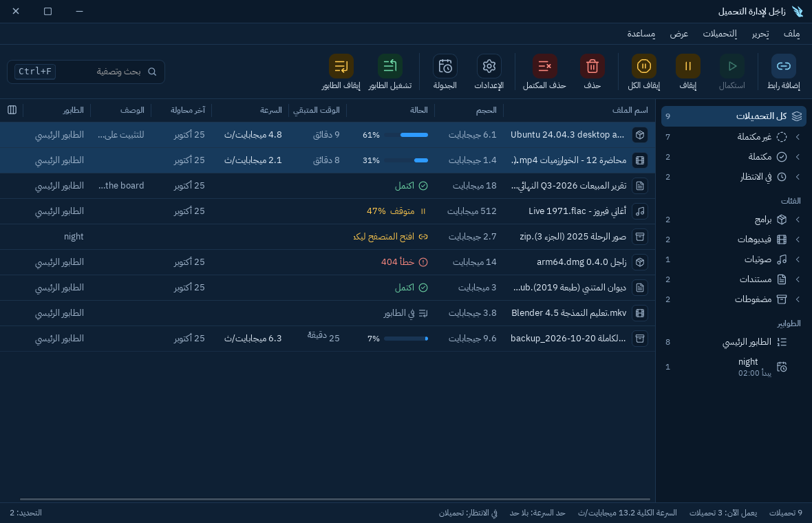The width and height of the screenshot is (812, 523).
Task: Click the 9.6 جيجابايت size cell
Action: click(x=472, y=338)
